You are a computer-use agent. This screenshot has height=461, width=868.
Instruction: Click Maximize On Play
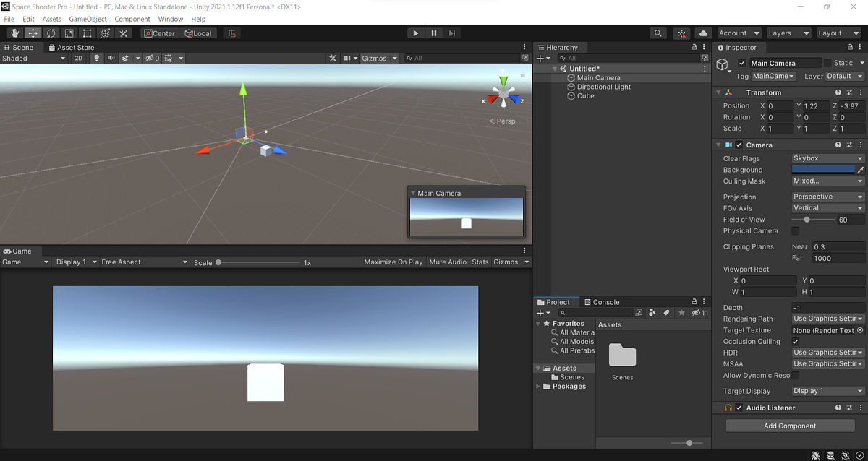coord(393,262)
